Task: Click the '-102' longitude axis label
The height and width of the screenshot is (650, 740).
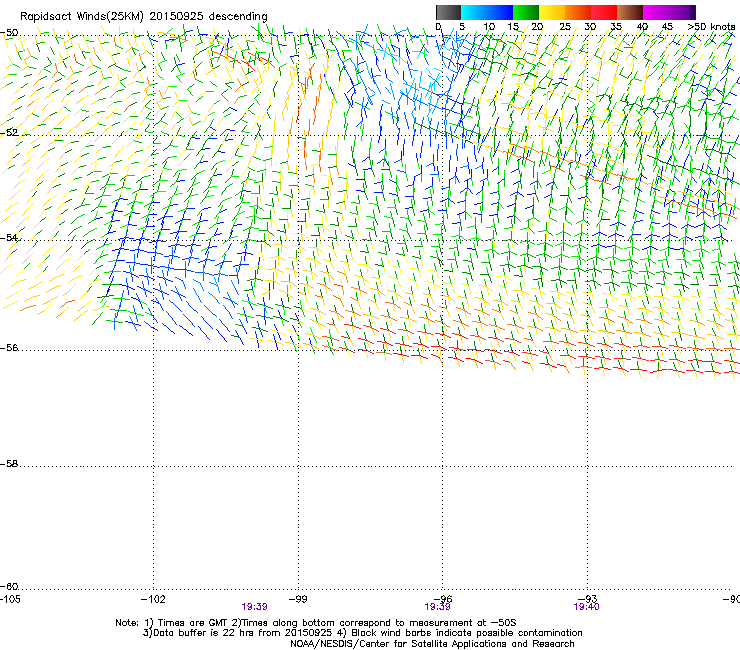Action: [153, 599]
